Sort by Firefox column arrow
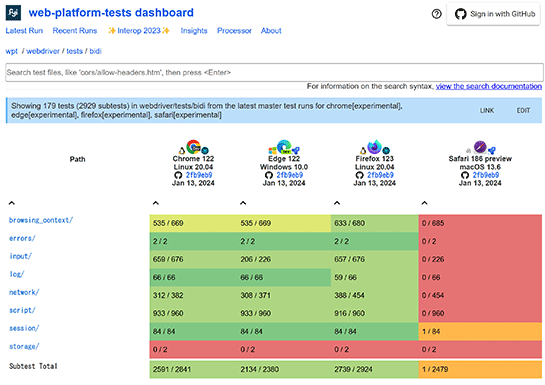The height and width of the screenshot is (385, 545). 337,203
